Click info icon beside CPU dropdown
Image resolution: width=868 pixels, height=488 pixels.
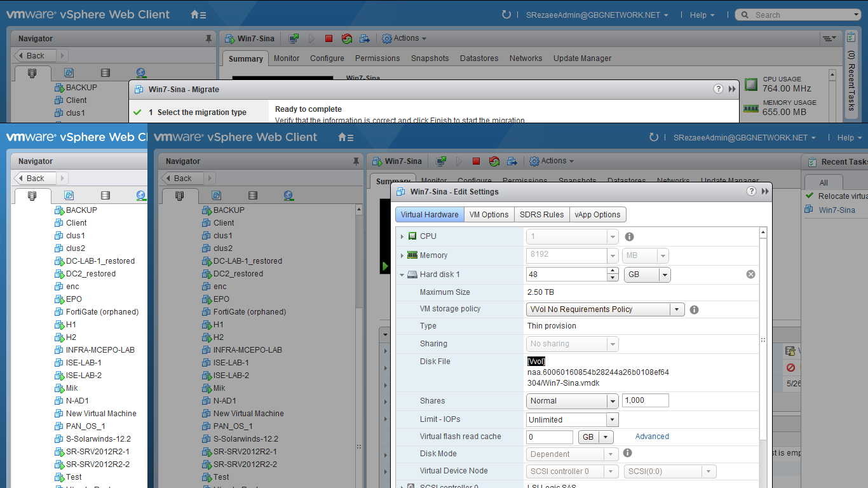(629, 236)
